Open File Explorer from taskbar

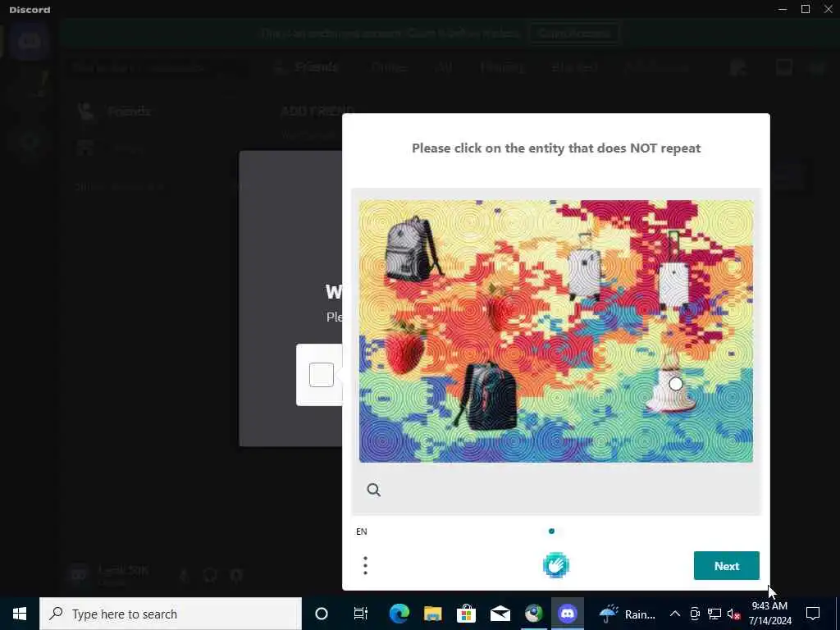(x=433, y=614)
